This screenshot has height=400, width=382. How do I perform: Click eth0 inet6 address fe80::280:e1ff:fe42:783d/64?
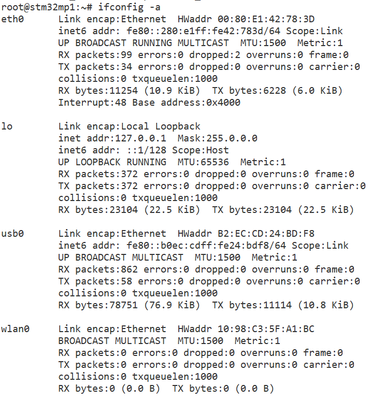pos(203,31)
